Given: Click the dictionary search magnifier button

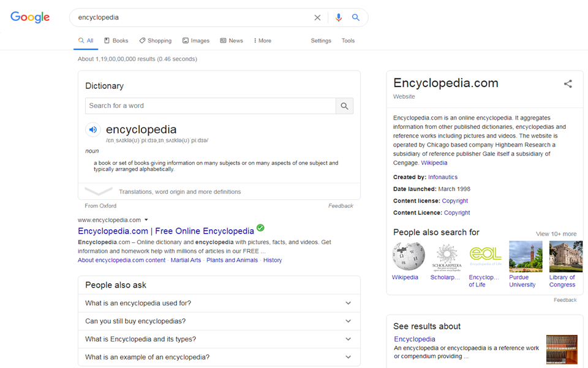Looking at the screenshot, I should (344, 106).
